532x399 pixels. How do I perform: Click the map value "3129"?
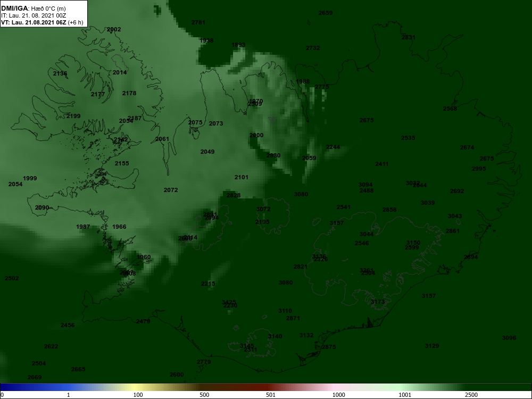point(431,346)
